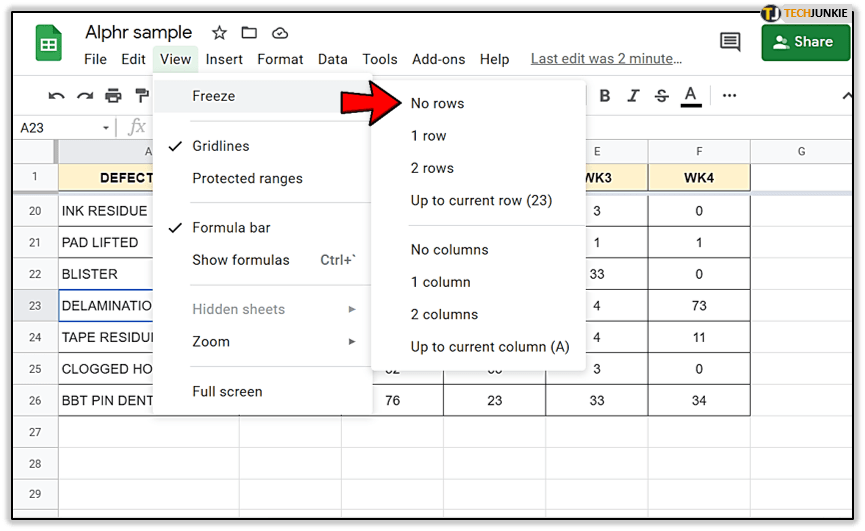Toggle Formula bar visibility option
The image size is (865, 531).
point(231,228)
